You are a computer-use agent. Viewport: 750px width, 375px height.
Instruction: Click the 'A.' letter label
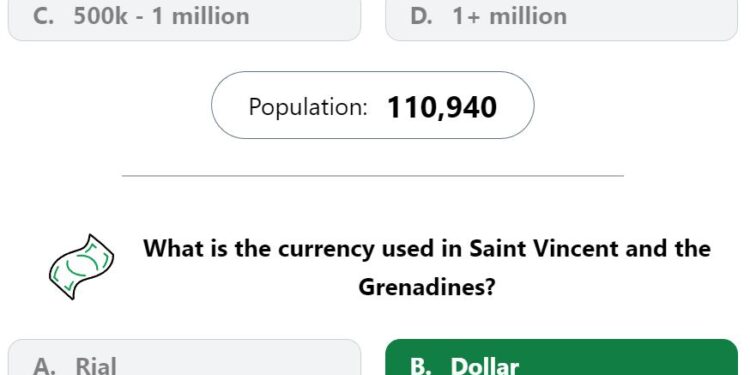click(46, 367)
